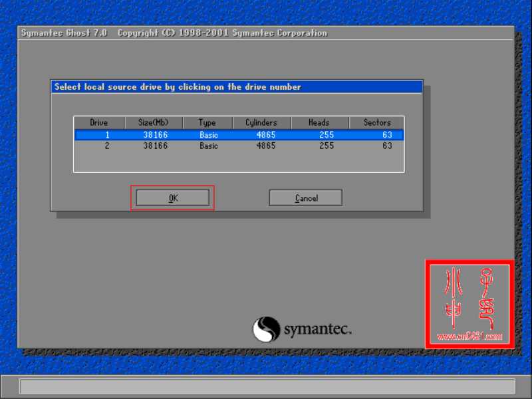532x399 pixels.
Task: Click the Heads column header
Action: [320, 122]
